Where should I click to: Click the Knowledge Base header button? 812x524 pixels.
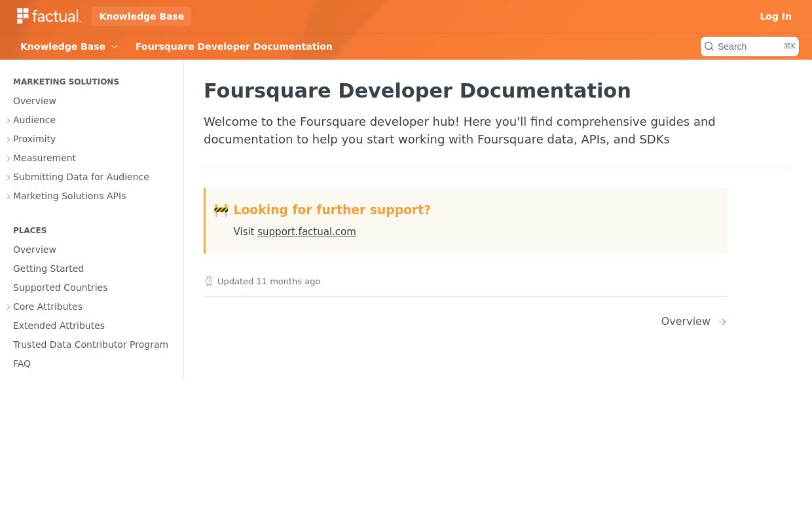pos(141,16)
